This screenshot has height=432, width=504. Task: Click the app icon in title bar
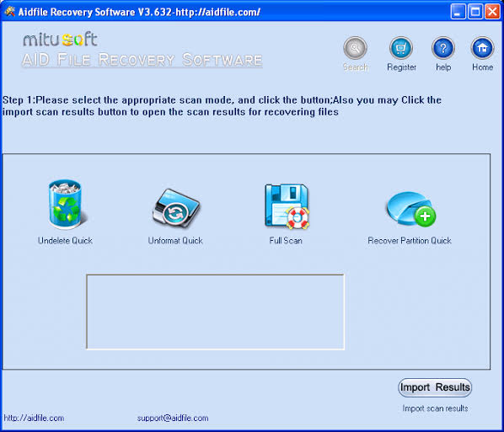pos(9,12)
